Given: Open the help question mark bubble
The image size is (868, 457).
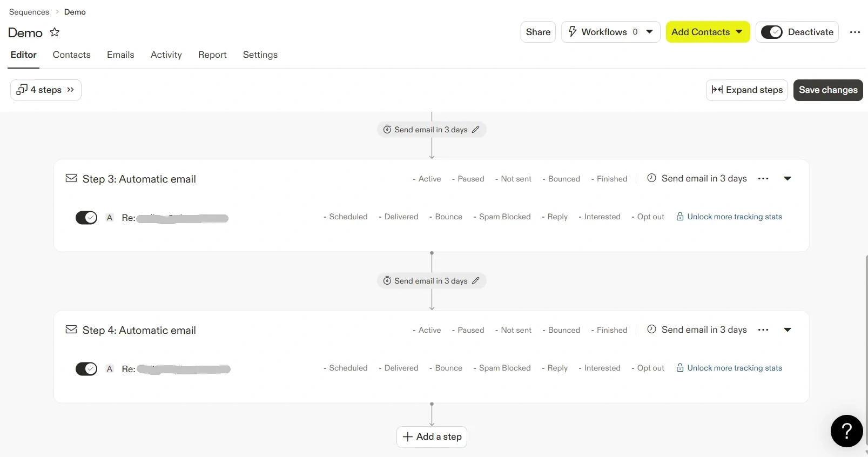Looking at the screenshot, I should click(x=846, y=431).
